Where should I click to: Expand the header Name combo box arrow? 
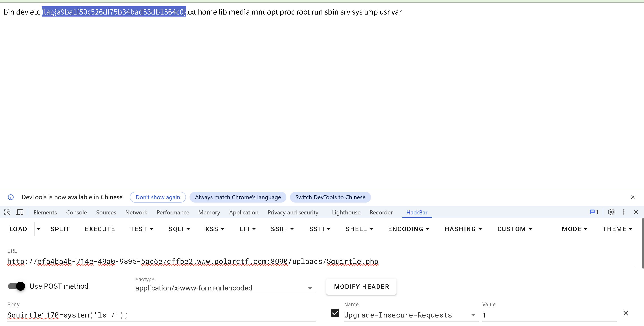click(x=473, y=315)
